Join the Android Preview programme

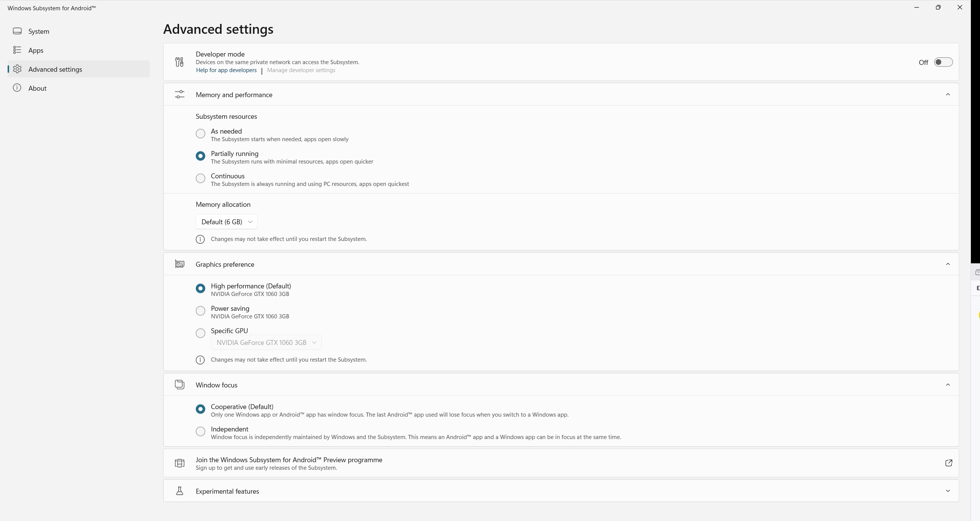click(x=289, y=460)
